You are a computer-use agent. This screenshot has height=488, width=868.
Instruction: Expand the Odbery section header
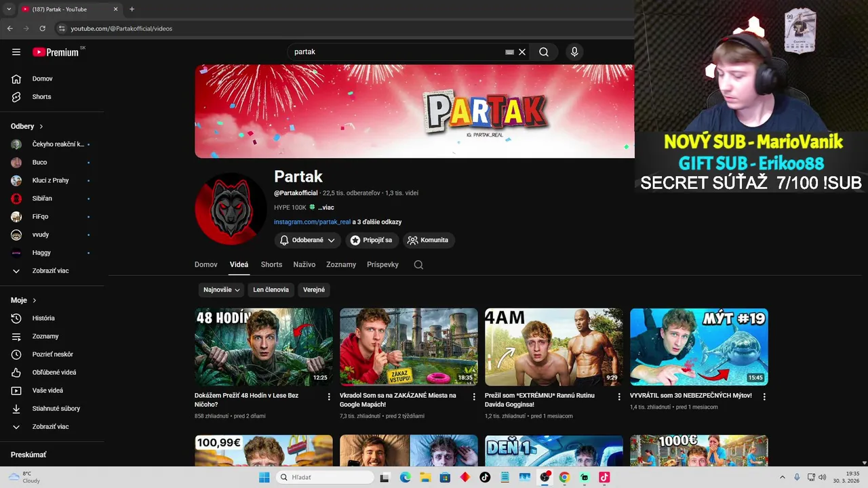click(x=27, y=126)
